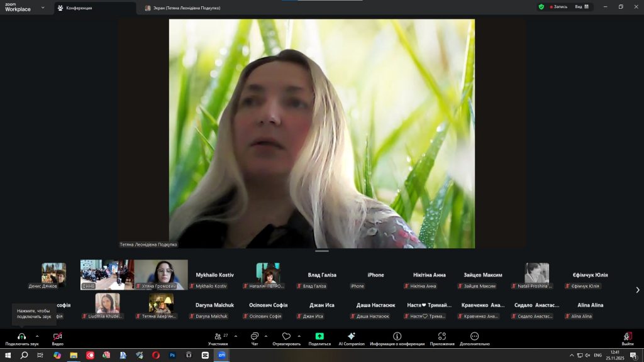Toggle the Video camera on
The height and width of the screenshot is (362, 644).
[x=57, y=337]
